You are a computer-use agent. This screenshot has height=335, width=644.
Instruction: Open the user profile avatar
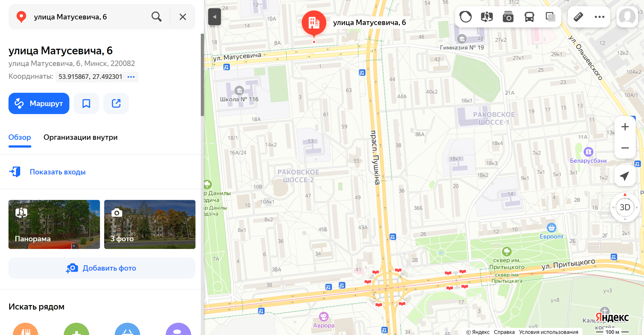(x=627, y=17)
